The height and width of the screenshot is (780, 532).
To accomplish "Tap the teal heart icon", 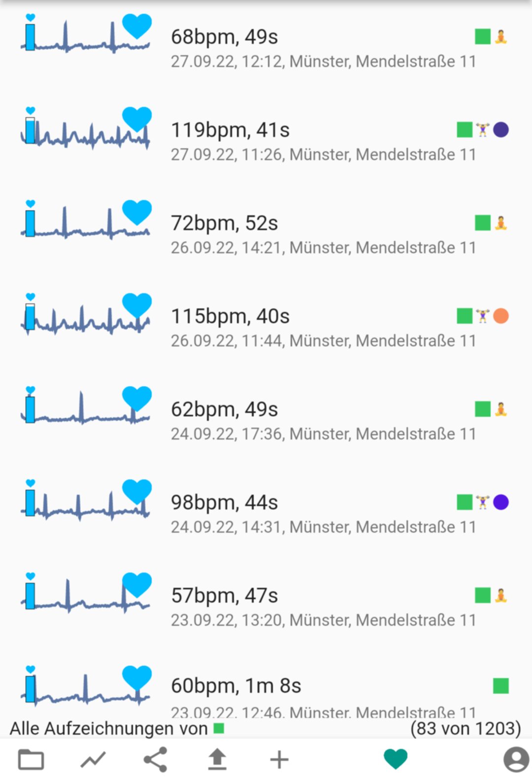I will click(x=396, y=759).
